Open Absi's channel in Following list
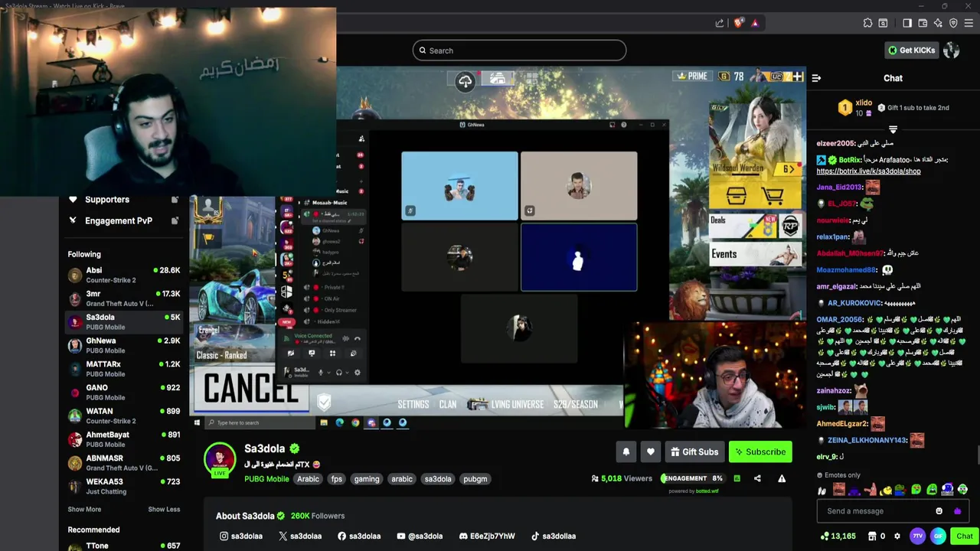Screen dimensions: 980x551 (123, 275)
